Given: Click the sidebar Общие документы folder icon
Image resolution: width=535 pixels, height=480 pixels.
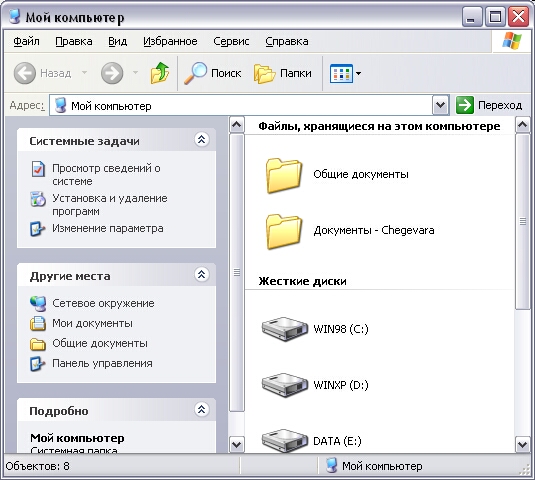Looking at the screenshot, I should coord(38,344).
